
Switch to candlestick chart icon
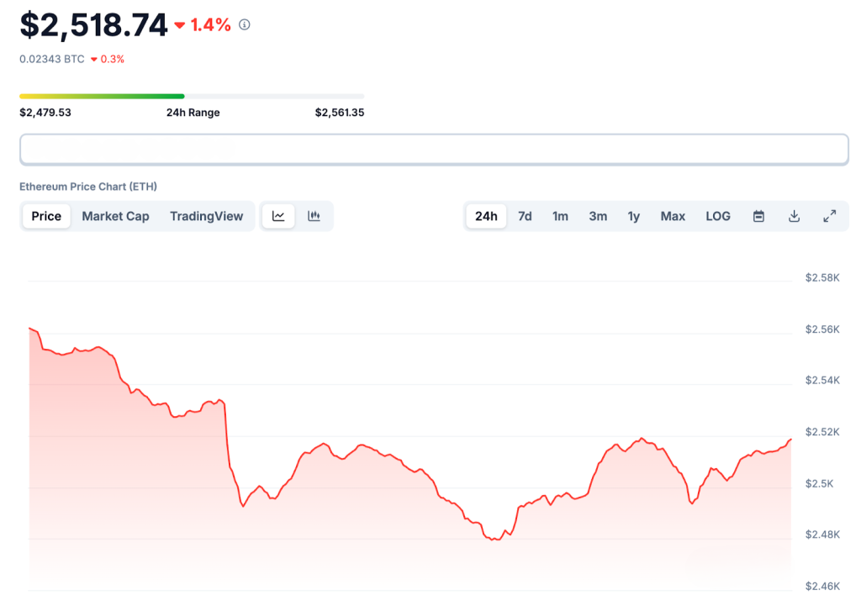314,216
